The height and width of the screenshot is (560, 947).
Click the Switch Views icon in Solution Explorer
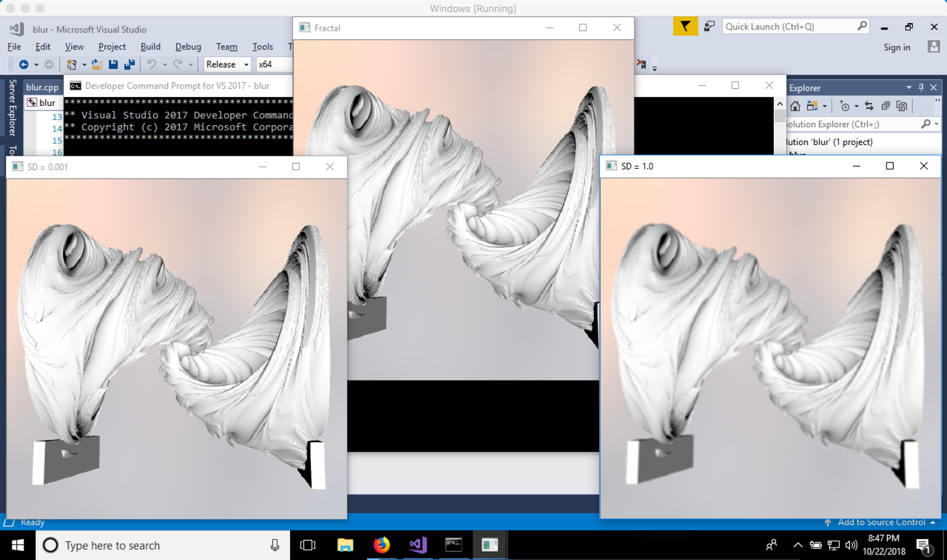(x=812, y=106)
